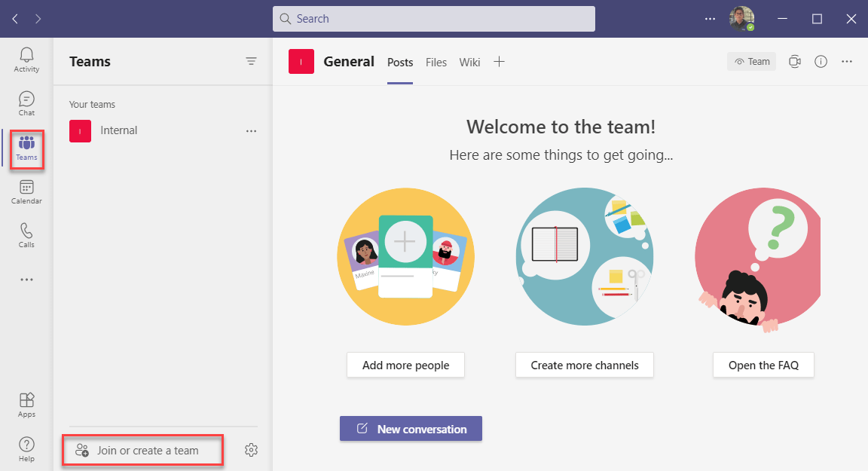Switch to the Files tab
This screenshot has width=868, height=471.
(436, 63)
